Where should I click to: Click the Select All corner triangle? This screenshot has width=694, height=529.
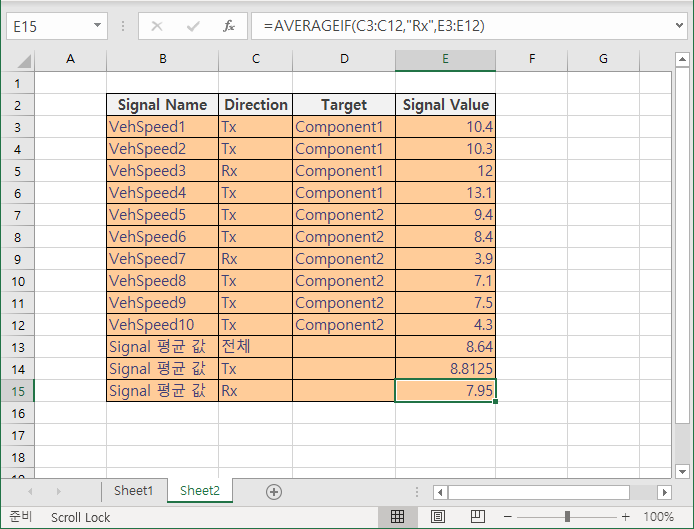point(24,61)
